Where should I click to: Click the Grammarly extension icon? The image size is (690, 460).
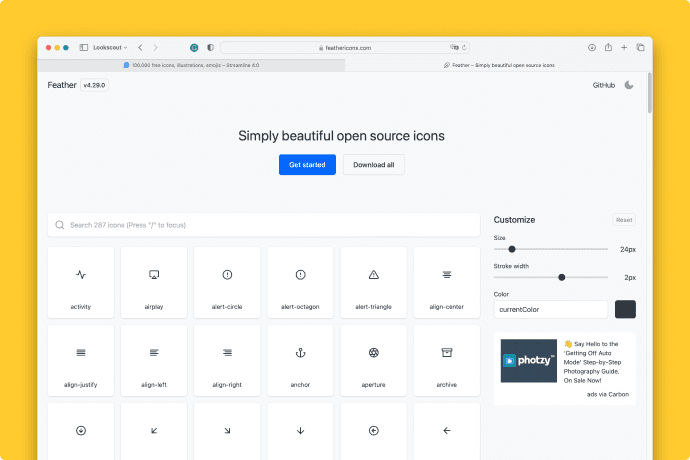point(194,48)
